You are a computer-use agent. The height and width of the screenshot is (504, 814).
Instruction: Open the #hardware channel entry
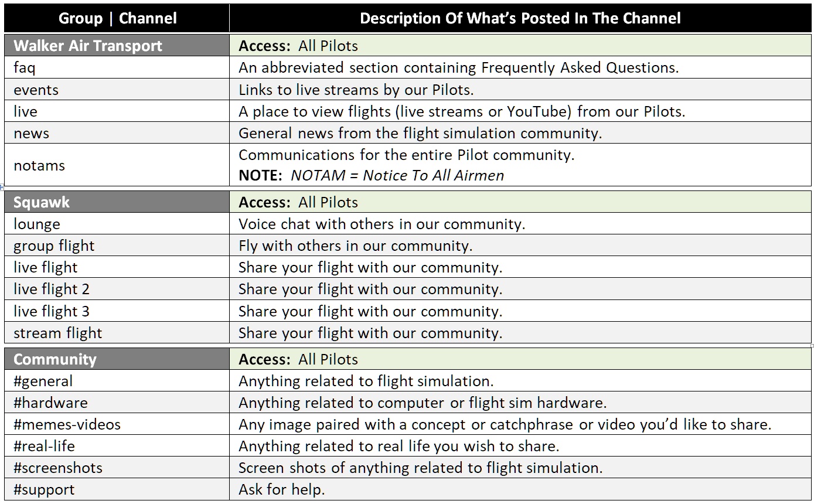tap(117, 403)
